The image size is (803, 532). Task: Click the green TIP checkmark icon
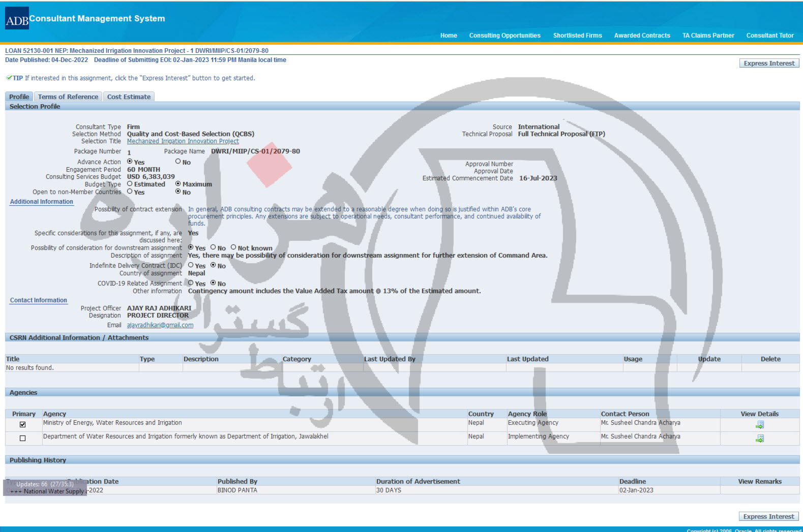click(9, 78)
